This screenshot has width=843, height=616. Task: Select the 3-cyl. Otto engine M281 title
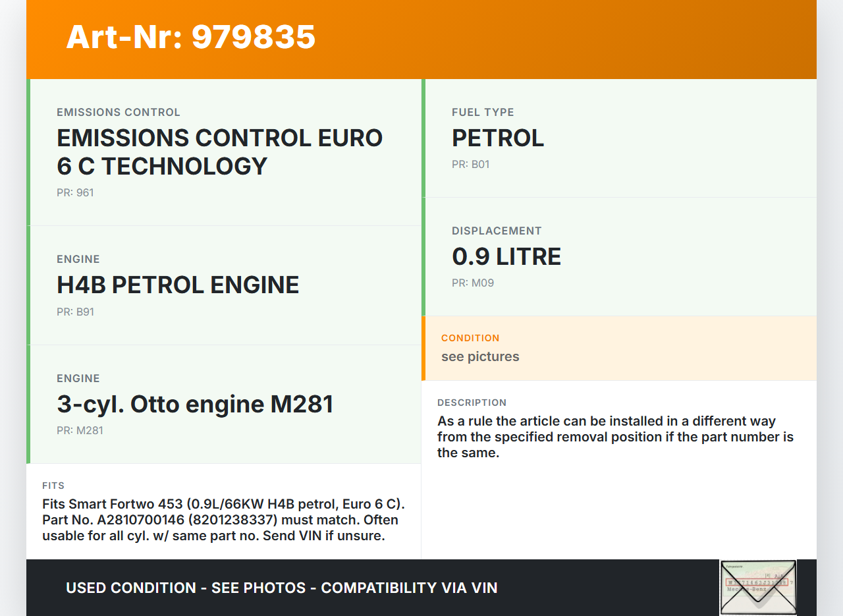click(195, 404)
